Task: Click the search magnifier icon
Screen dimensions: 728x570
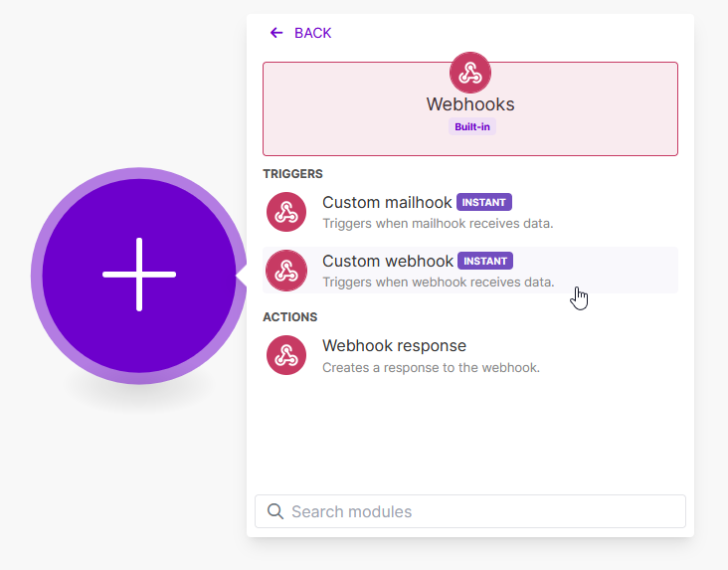Action: point(275,511)
